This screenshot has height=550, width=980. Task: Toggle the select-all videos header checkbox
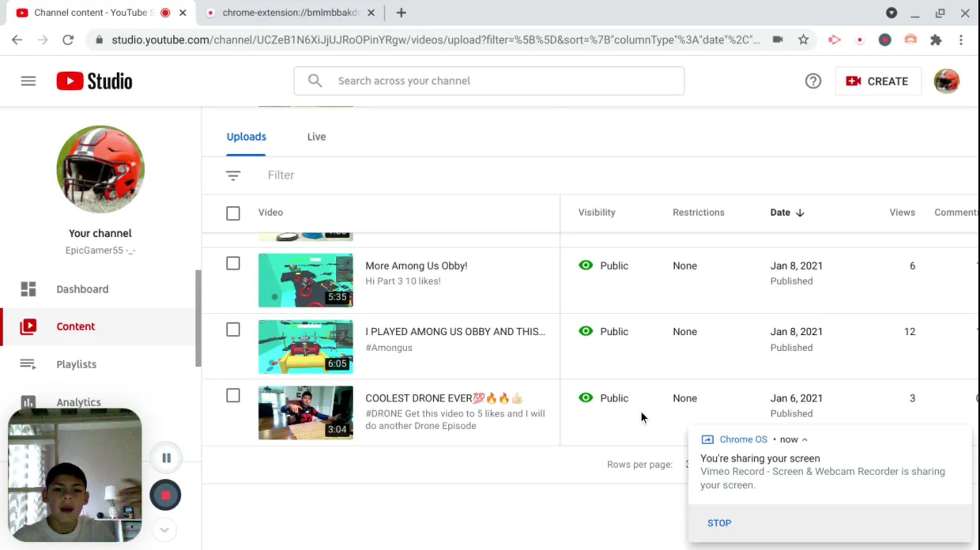tap(233, 213)
